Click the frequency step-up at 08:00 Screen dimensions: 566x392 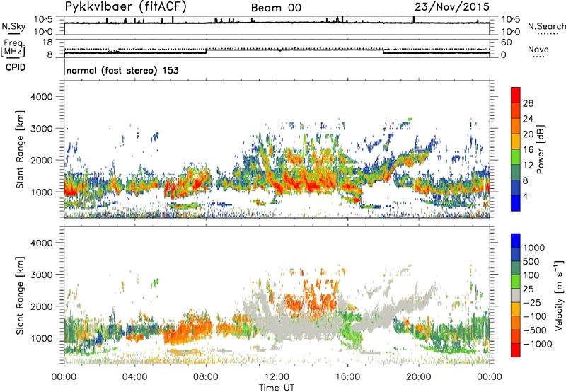point(206,51)
